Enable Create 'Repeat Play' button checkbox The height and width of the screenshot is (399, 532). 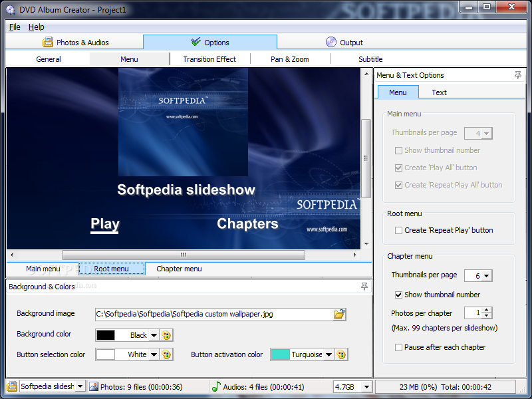coord(398,230)
